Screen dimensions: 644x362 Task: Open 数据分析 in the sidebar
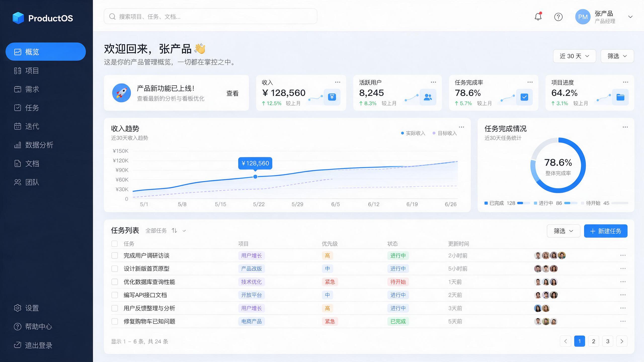pos(46,145)
